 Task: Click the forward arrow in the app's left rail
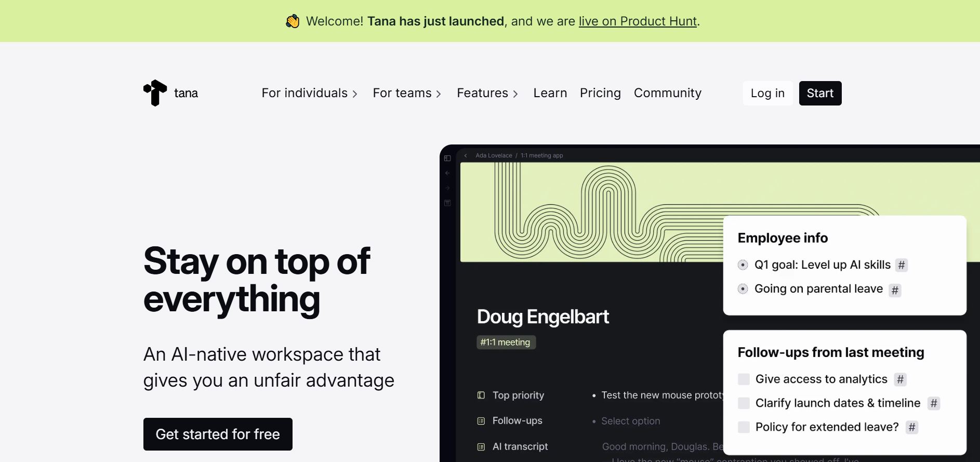point(447,188)
